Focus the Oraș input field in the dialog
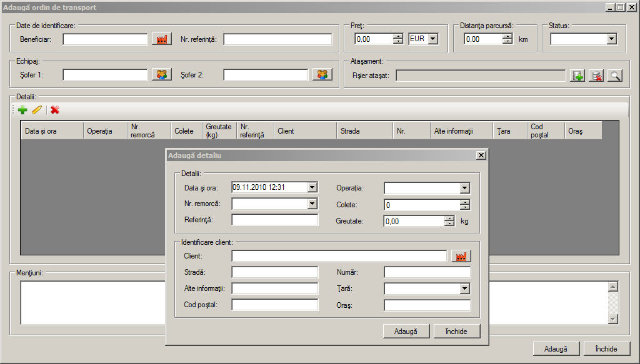This screenshot has height=364, width=640. point(427,305)
